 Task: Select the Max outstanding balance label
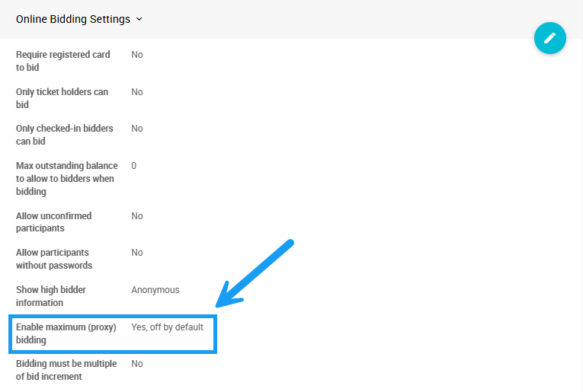66,178
